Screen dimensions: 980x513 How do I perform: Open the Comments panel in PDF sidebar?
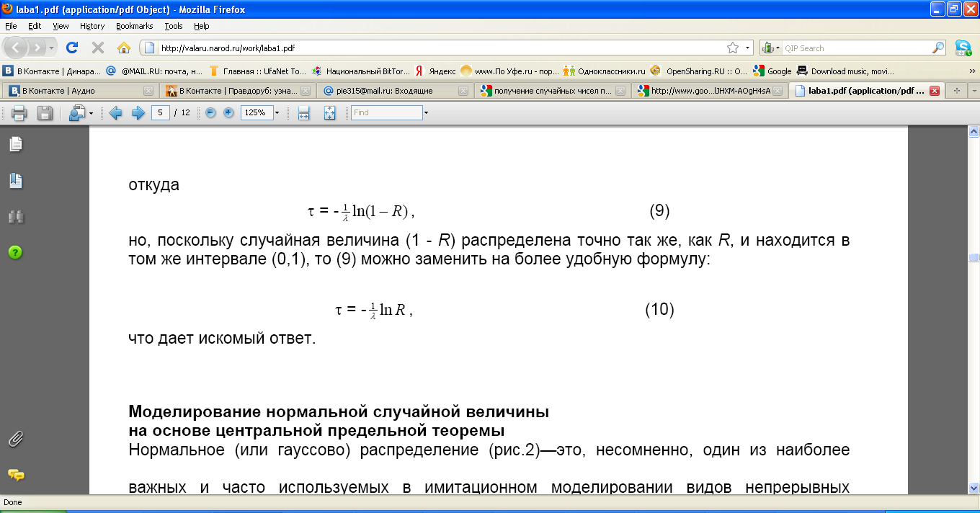(x=15, y=474)
